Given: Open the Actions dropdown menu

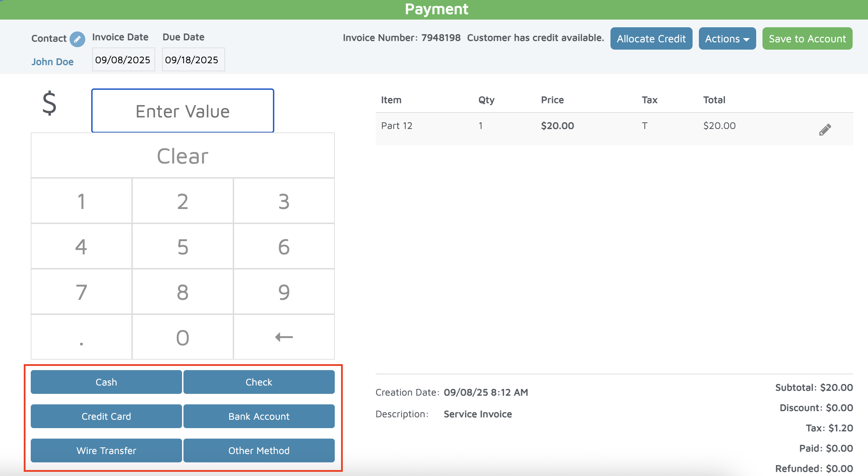Looking at the screenshot, I should pos(727,38).
